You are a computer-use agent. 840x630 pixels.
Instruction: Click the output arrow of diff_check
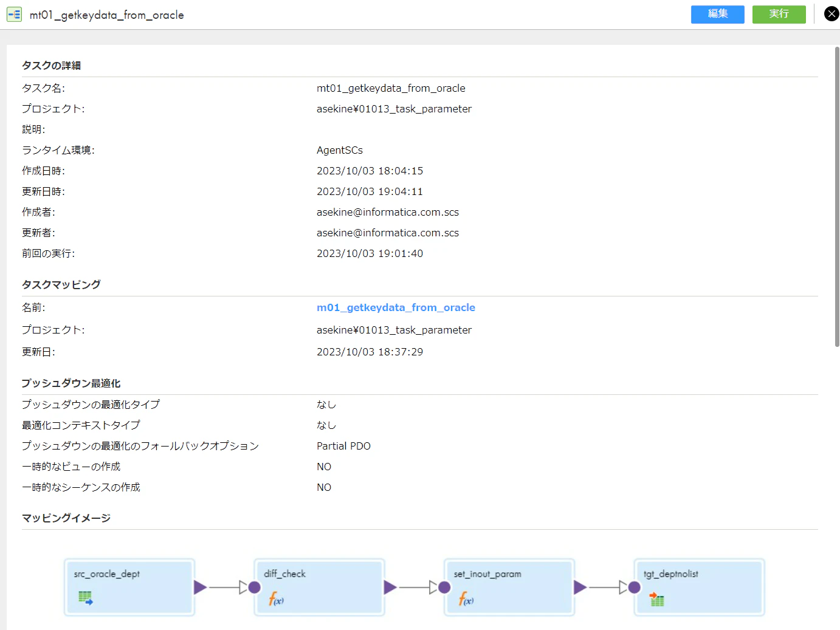pyautogui.click(x=390, y=587)
